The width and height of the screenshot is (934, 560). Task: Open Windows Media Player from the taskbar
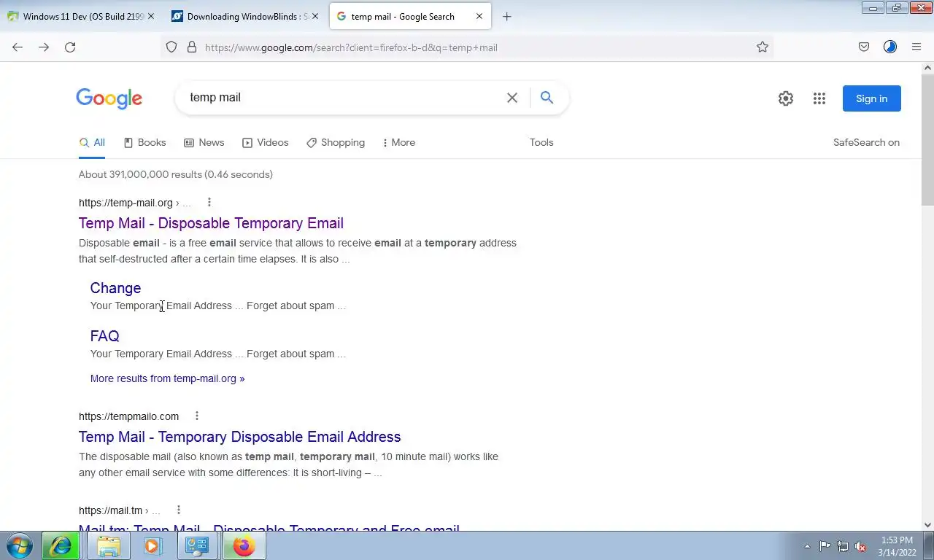point(153,545)
